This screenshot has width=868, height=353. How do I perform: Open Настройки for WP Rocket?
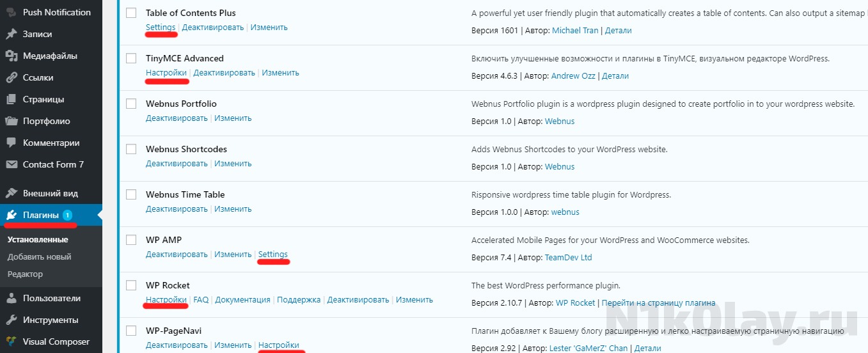pos(166,300)
